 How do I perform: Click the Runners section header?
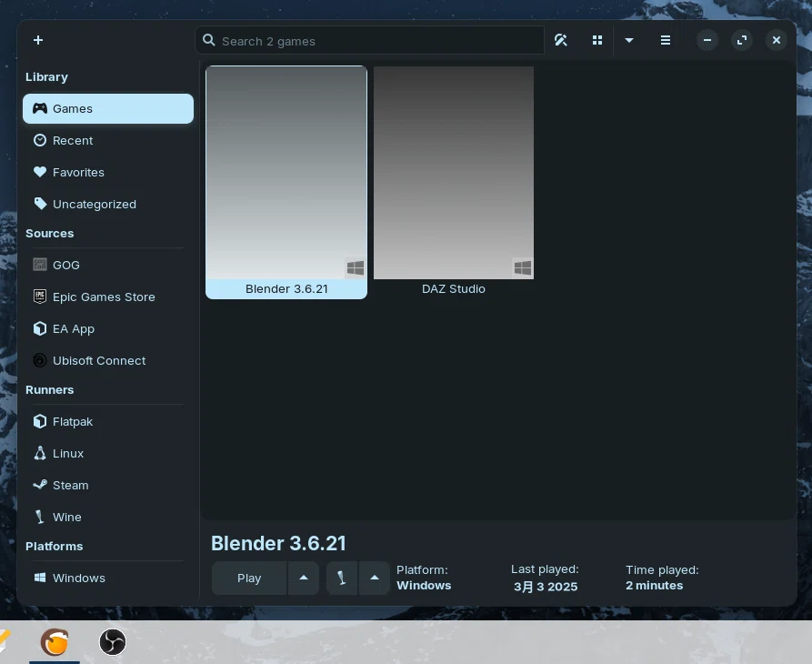point(50,389)
